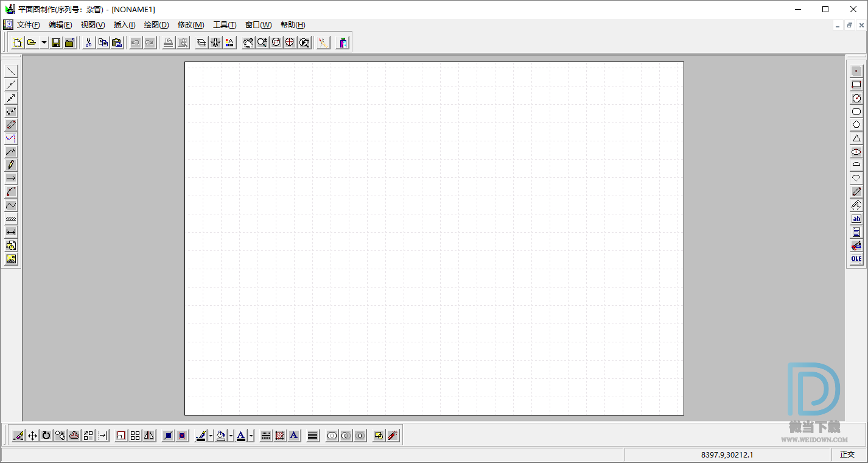Insert picture with image icon

[x=11, y=259]
